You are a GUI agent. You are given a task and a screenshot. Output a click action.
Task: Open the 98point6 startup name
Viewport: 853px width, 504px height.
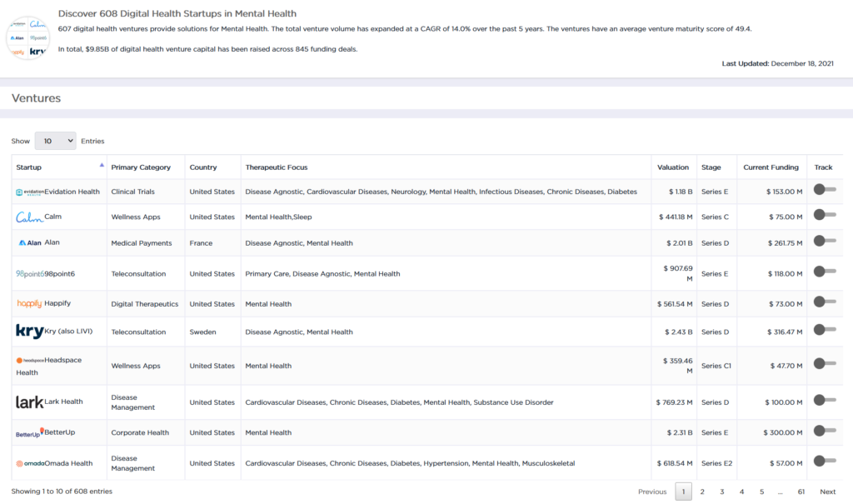[x=60, y=274]
